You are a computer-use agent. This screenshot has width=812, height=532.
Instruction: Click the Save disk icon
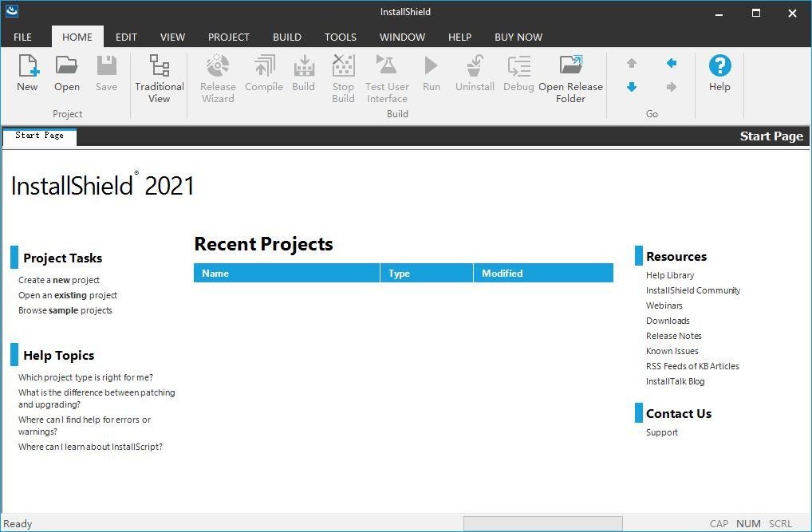pyautogui.click(x=106, y=65)
